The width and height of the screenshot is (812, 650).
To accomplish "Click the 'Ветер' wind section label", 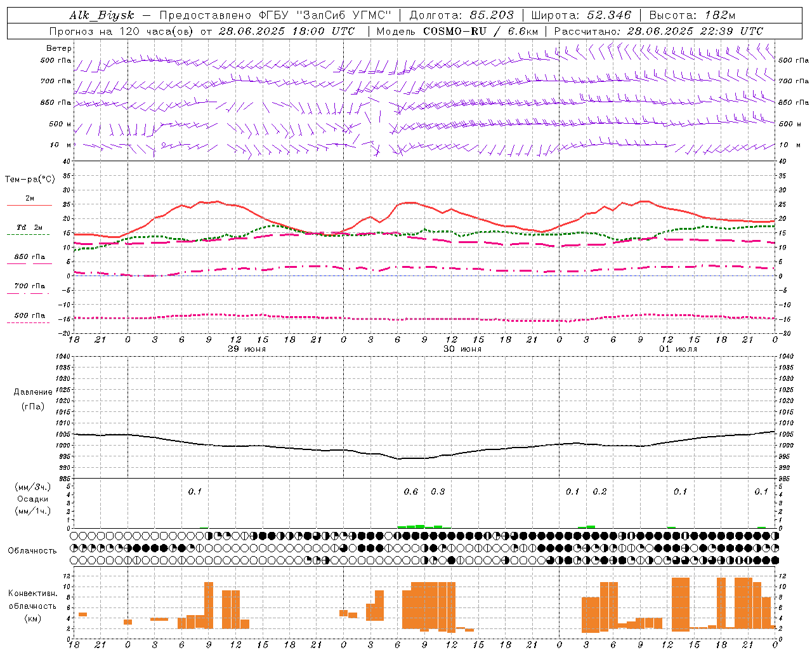I will (x=59, y=48).
